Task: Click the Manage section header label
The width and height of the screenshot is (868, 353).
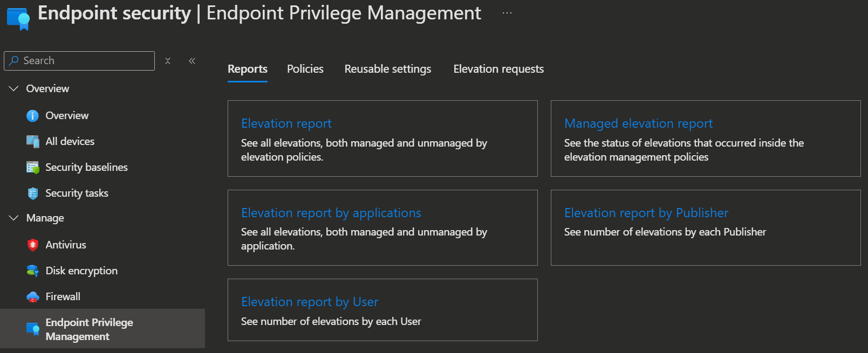Action: (x=45, y=218)
